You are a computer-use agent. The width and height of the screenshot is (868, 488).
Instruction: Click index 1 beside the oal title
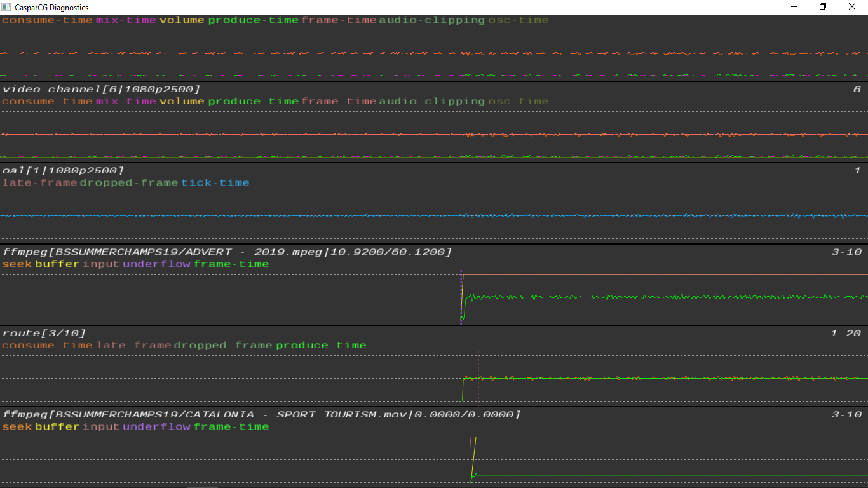(x=857, y=171)
